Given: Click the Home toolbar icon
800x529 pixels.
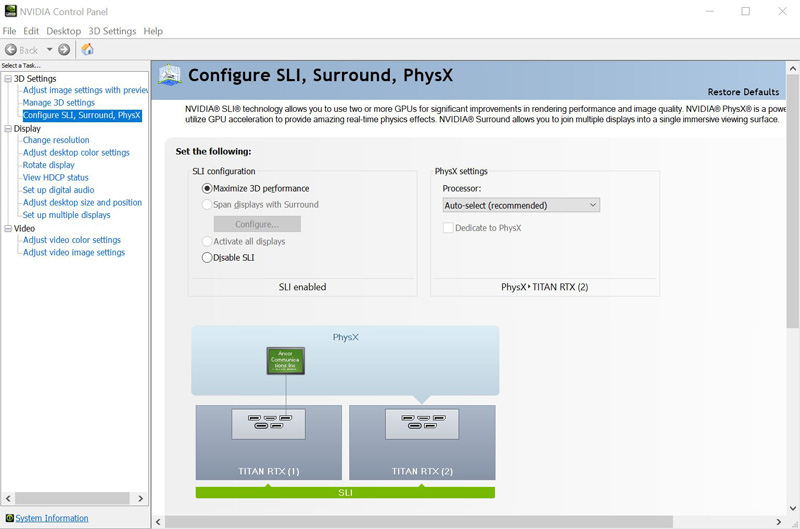Looking at the screenshot, I should pos(88,49).
